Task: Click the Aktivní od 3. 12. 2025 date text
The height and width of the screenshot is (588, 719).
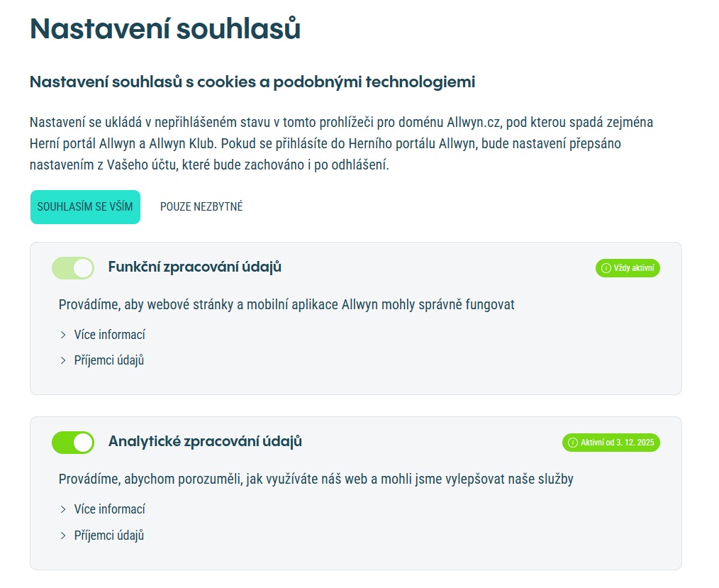Action: pyautogui.click(x=617, y=443)
